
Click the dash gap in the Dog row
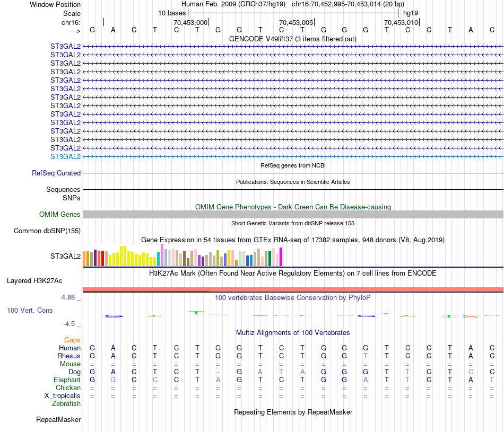pos(218,372)
